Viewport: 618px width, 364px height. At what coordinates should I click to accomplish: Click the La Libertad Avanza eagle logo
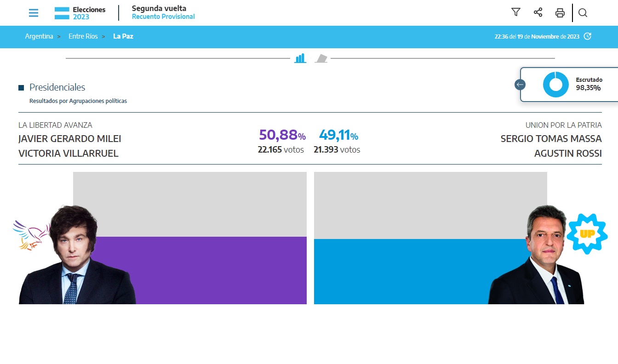coord(31,234)
